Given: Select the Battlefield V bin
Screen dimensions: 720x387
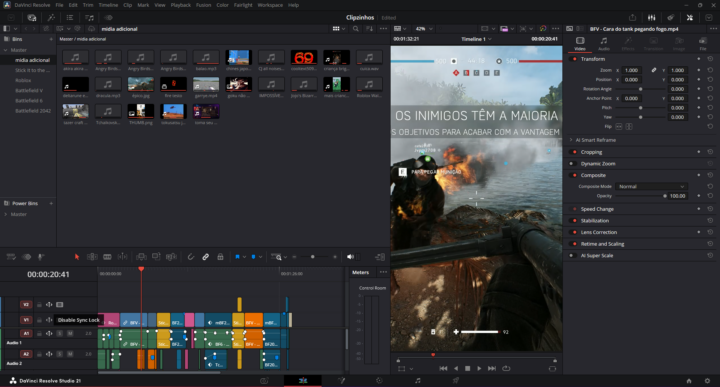Looking at the screenshot, I should pyautogui.click(x=29, y=90).
